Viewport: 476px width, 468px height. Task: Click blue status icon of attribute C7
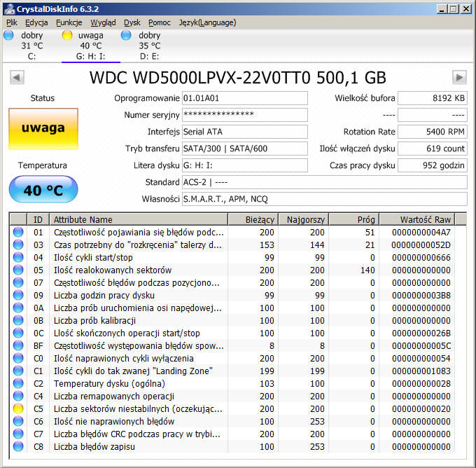(x=18, y=434)
